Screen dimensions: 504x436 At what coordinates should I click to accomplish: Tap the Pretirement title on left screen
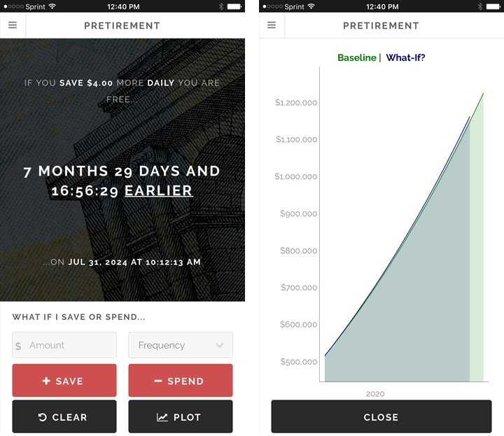(122, 26)
